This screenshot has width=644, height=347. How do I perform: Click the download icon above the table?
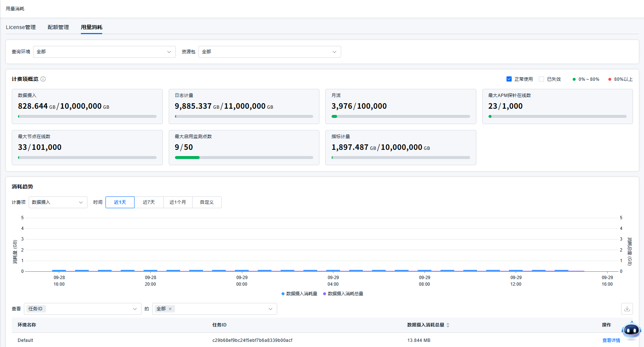(627, 309)
